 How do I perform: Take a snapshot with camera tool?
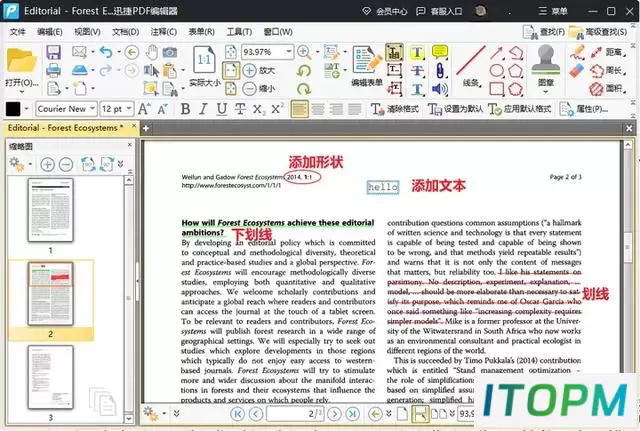pos(169,52)
